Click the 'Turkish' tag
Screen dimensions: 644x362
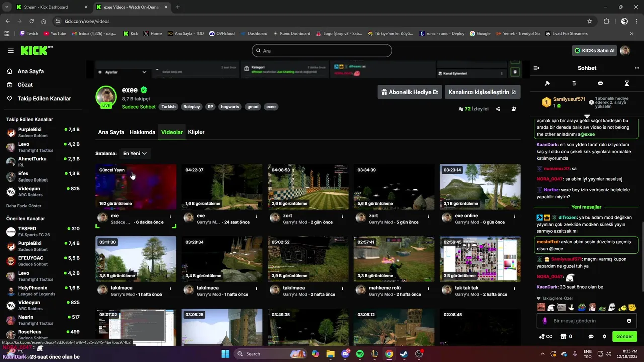pos(169,107)
